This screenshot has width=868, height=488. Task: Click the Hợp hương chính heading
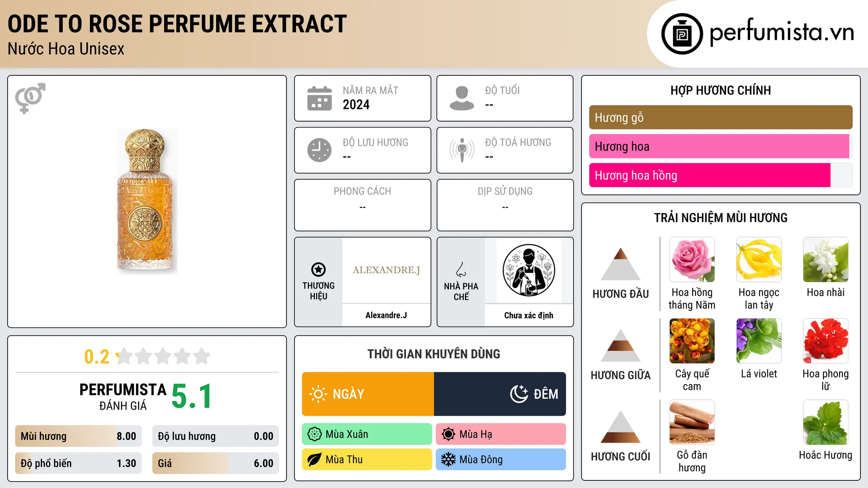point(721,90)
